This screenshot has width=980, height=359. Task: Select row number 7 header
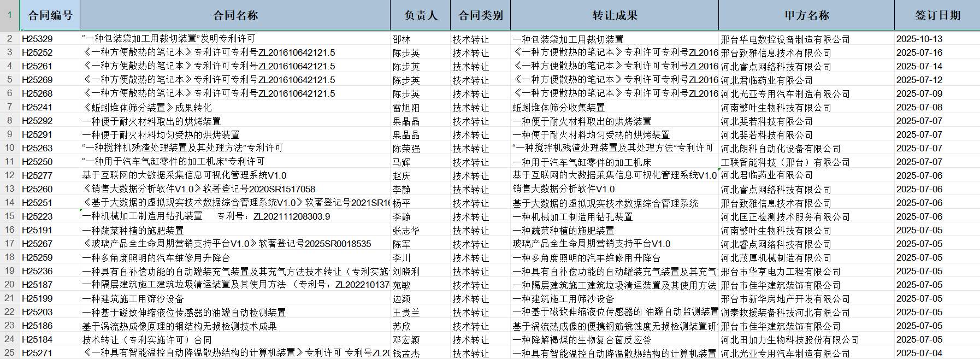pos(10,107)
